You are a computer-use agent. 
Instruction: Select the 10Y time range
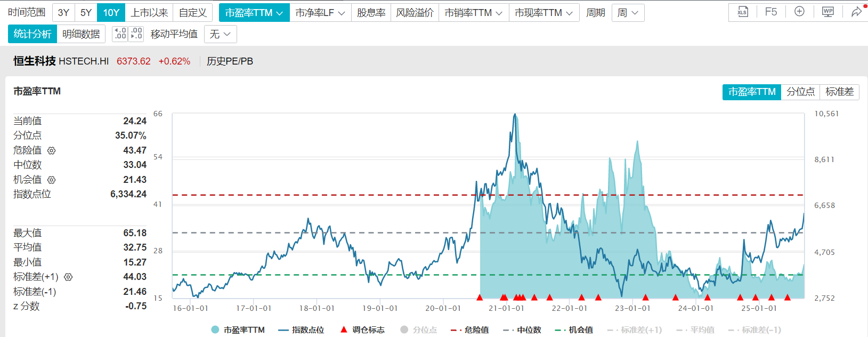tap(111, 13)
